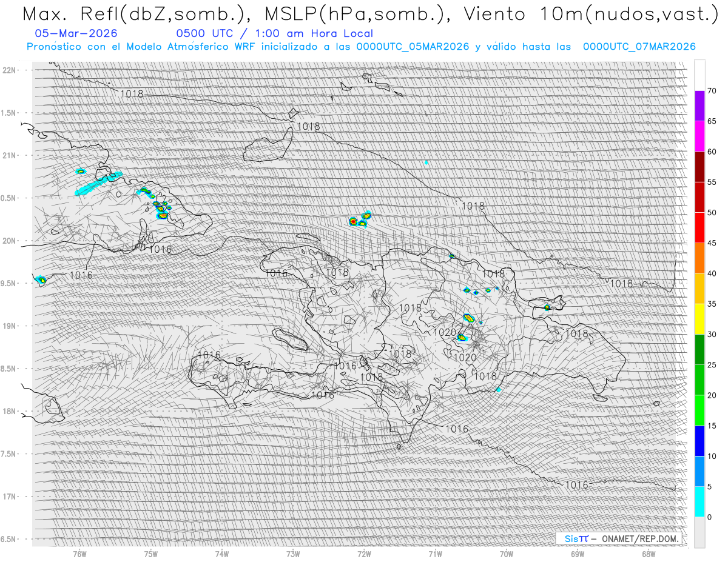The image size is (728, 562).
Task: Click the '0000UTC_07MAR2026' valid-until timestamp
Action: [x=639, y=47]
